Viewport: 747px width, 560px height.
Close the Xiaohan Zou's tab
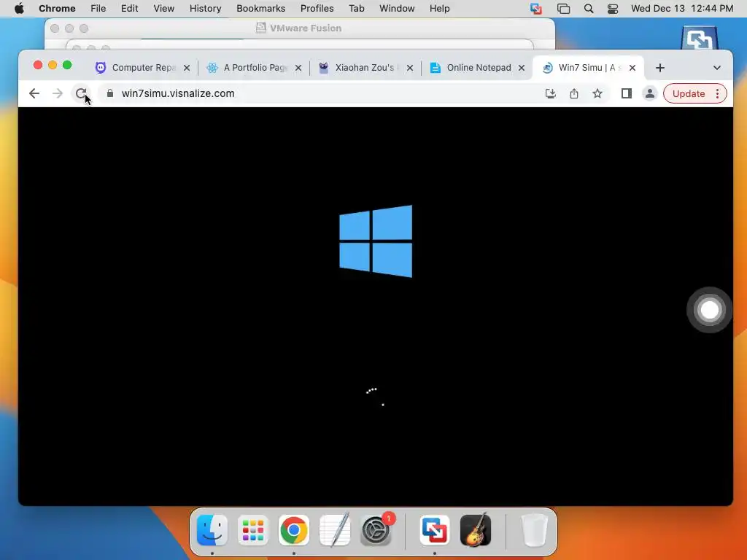410,68
